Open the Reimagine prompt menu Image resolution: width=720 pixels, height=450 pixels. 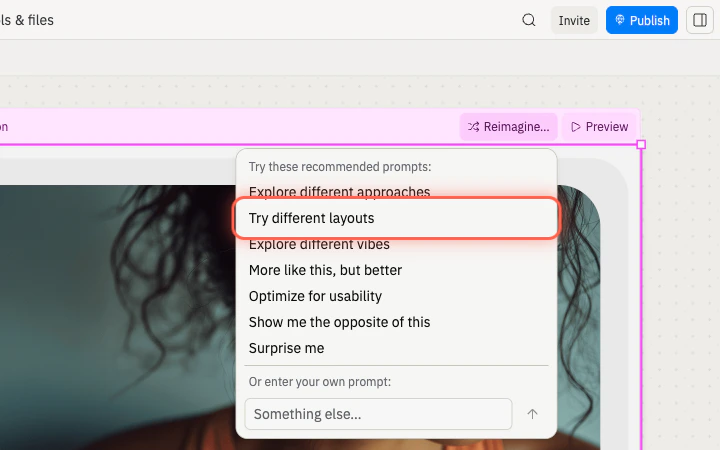pyautogui.click(x=508, y=127)
